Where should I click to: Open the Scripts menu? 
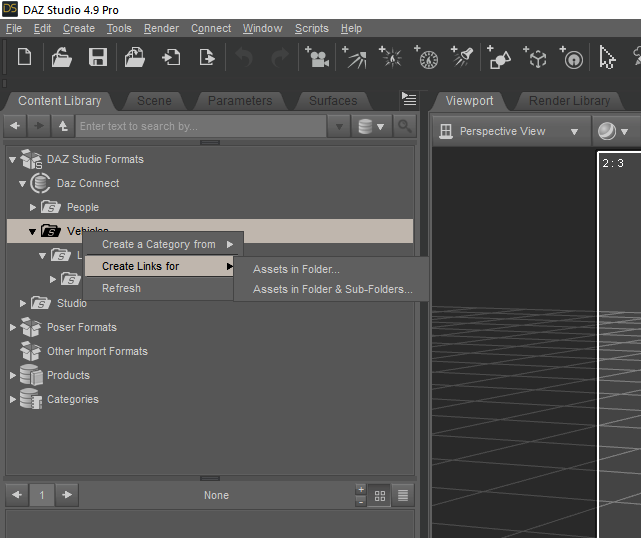click(312, 28)
